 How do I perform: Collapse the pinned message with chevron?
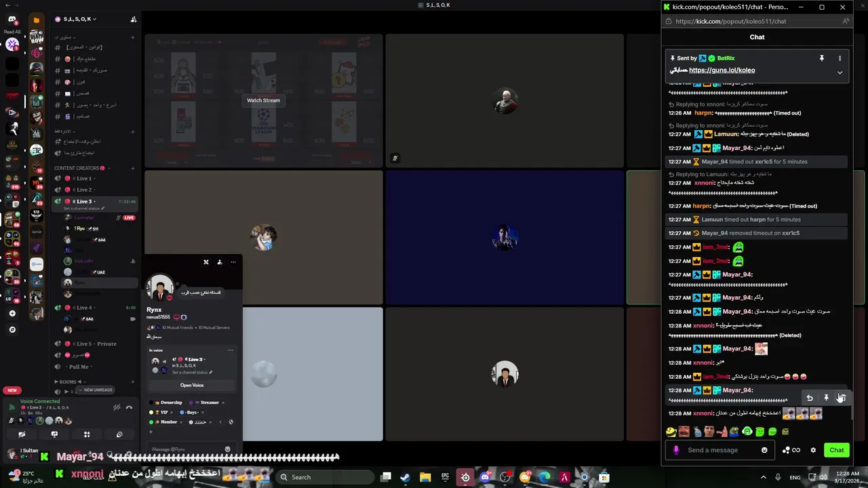coord(840,73)
